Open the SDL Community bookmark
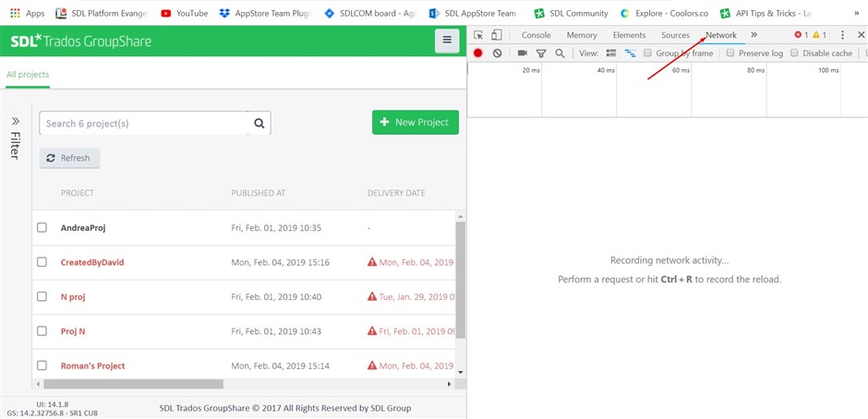868x419 pixels. (x=571, y=13)
